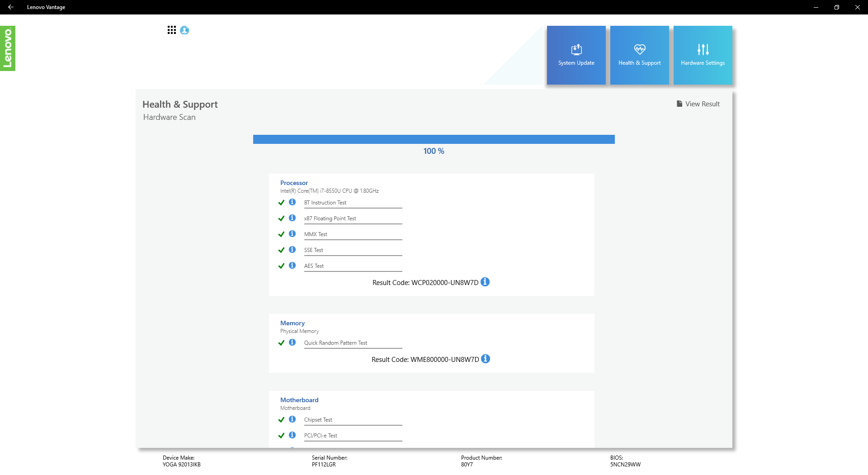This screenshot has height=475, width=868.
Task: Click Serial Number PF112LGR value
Action: (324, 465)
